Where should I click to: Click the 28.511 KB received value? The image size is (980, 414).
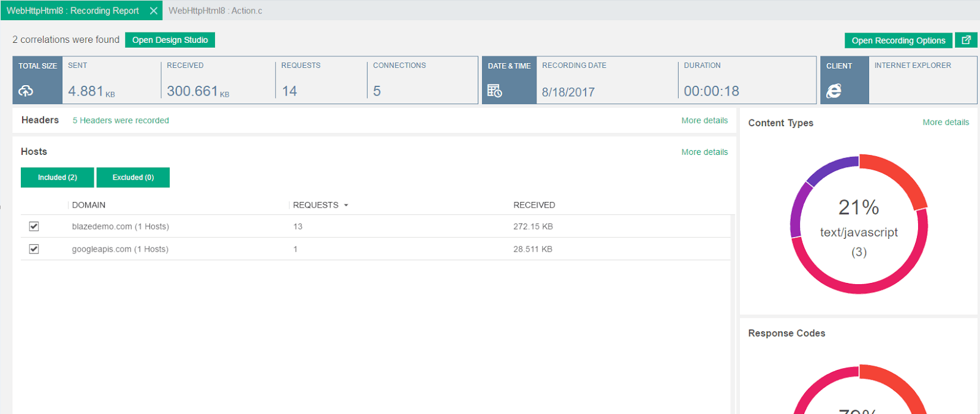pos(533,249)
